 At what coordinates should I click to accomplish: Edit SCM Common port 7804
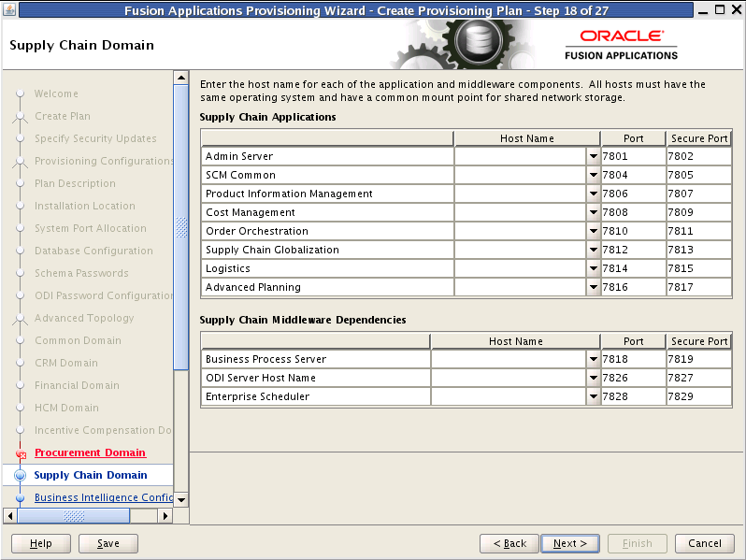pos(633,175)
